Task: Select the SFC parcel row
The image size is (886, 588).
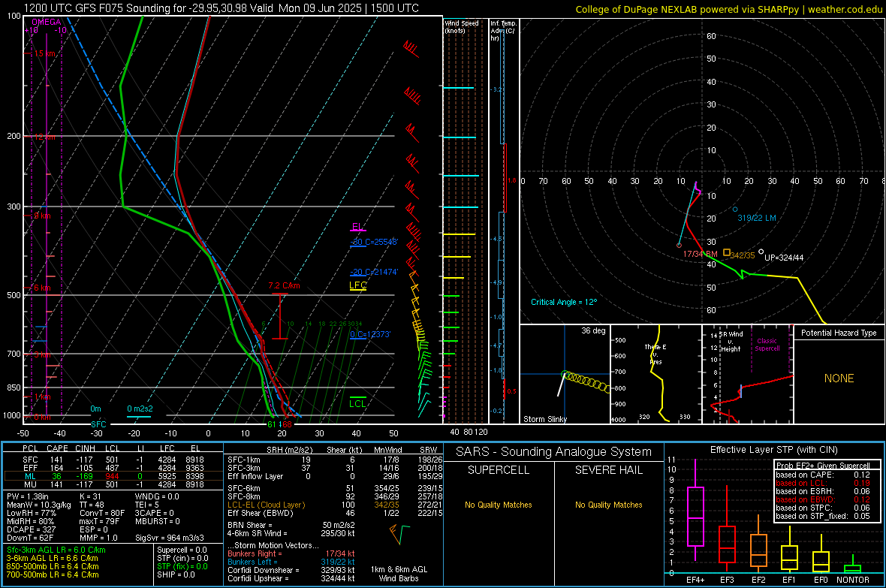Action: (x=113, y=460)
